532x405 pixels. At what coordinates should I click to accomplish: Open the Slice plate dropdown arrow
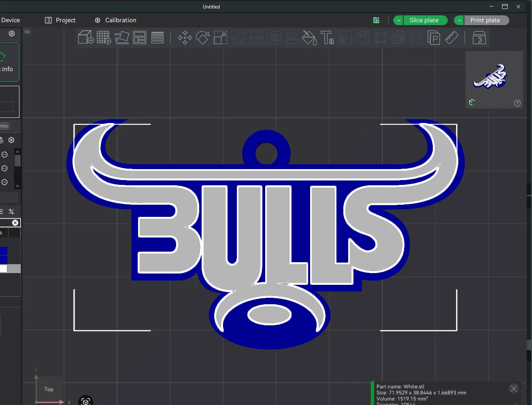(x=399, y=20)
